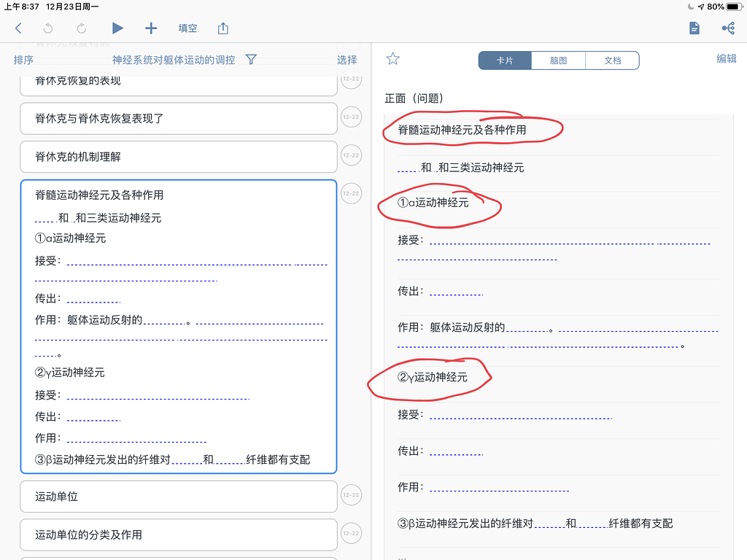Open the filter funnel beside the deck title
The height and width of the screenshot is (560, 747).
click(250, 60)
